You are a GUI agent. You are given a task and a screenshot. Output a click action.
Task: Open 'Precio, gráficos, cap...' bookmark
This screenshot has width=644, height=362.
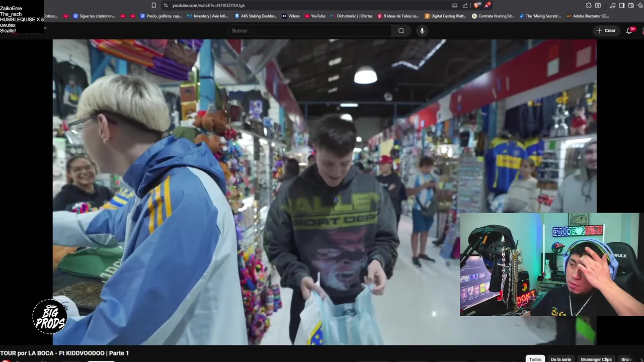(x=161, y=16)
